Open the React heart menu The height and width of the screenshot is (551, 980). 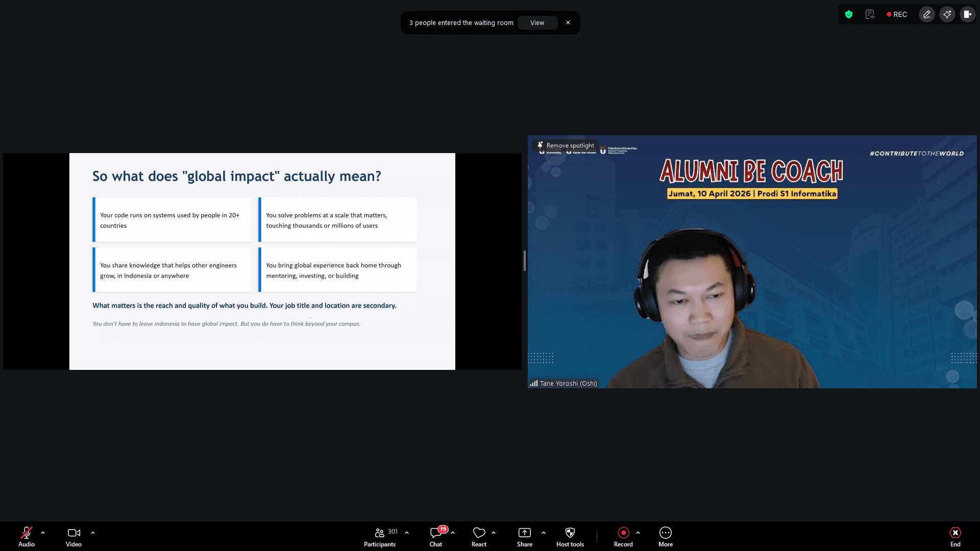[479, 536]
